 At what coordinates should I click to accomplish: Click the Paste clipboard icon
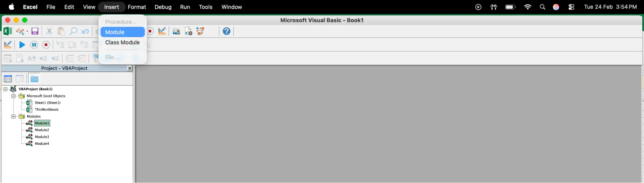coord(61,31)
